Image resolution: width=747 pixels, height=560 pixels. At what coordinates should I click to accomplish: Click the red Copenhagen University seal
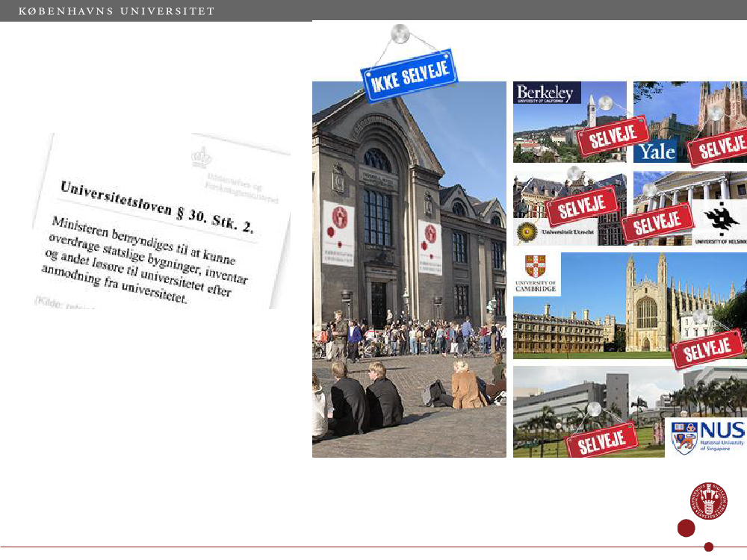pyautogui.click(x=709, y=500)
